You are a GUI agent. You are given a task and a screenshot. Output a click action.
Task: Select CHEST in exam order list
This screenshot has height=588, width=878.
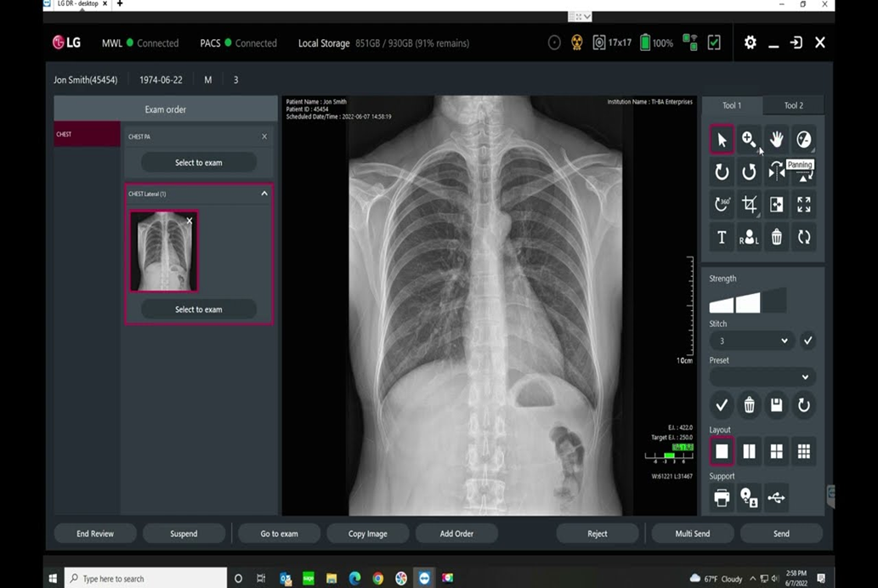87,134
